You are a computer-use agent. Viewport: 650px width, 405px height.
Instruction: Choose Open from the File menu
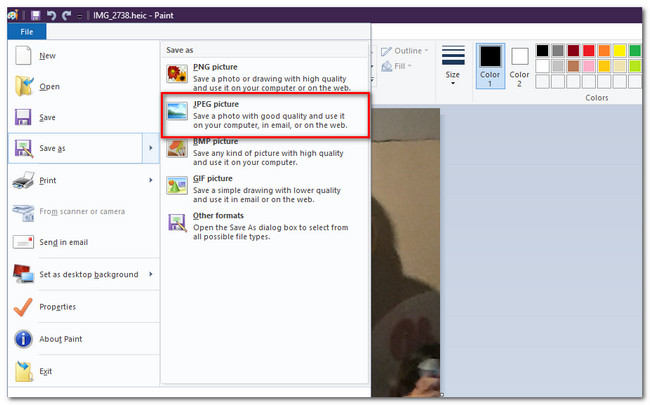(83, 86)
